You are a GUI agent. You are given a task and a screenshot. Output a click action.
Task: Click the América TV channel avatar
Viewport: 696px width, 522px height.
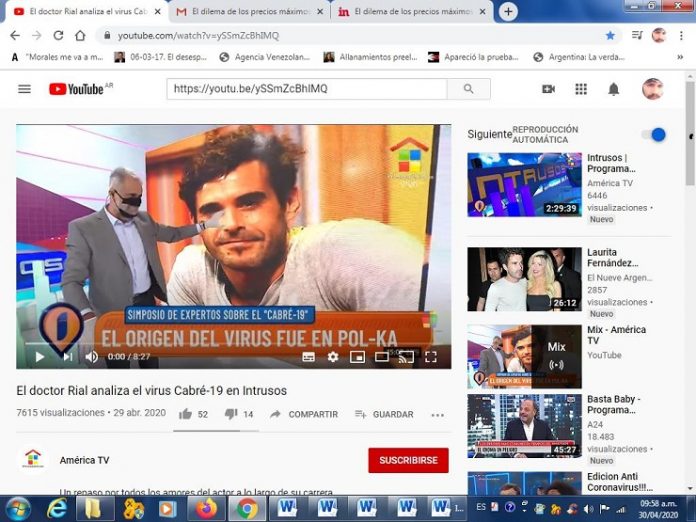tap(34, 459)
